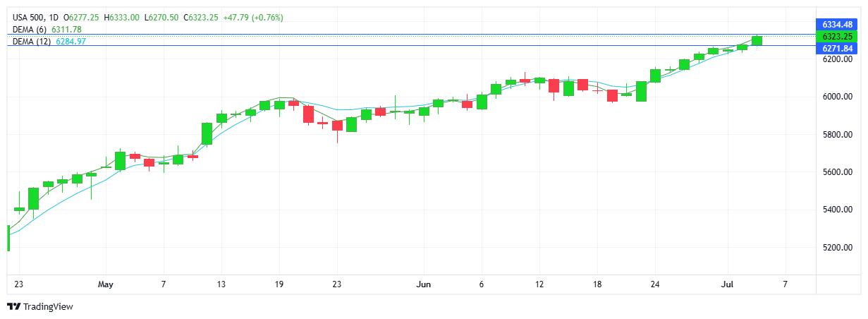
Task: Click the low value L6270.50
Action: (161, 17)
